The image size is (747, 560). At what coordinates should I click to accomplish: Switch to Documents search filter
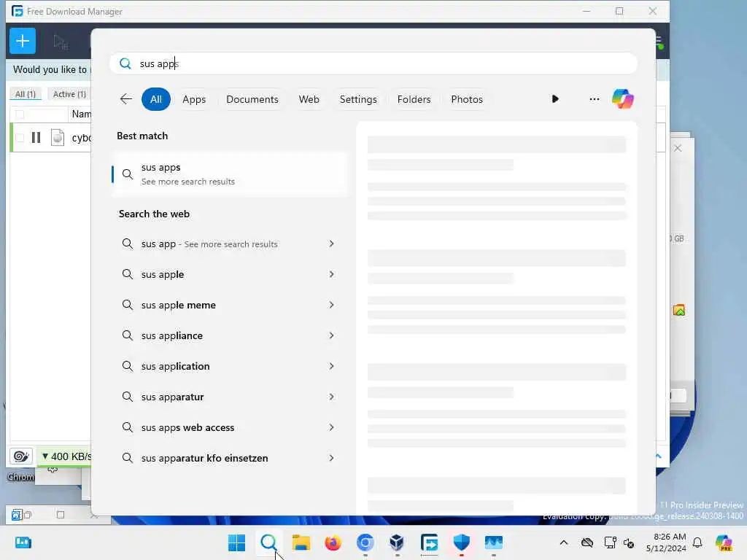pyautogui.click(x=252, y=99)
